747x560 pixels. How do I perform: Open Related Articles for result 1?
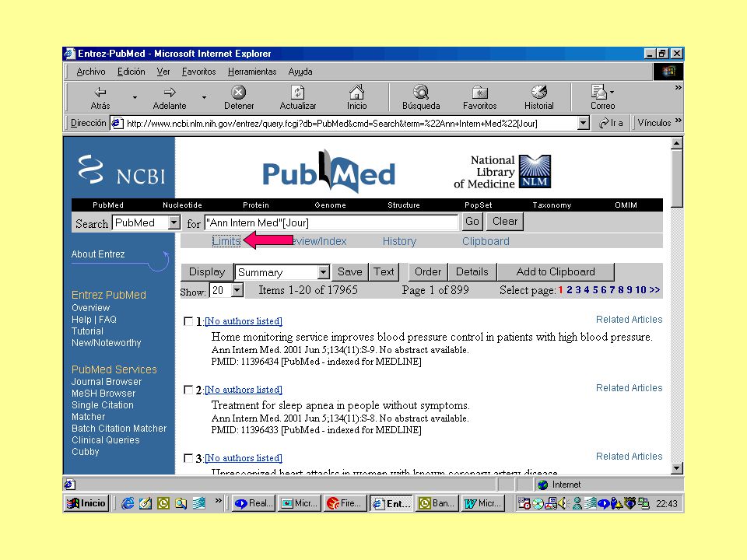click(x=629, y=320)
